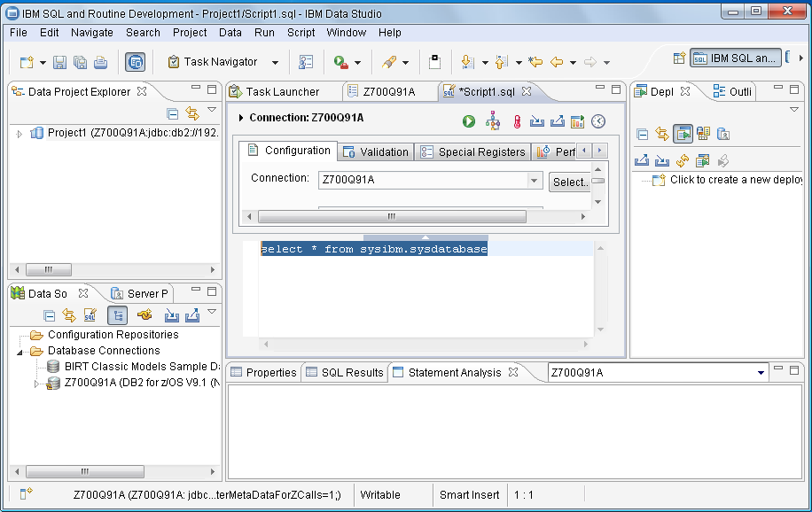Run the SQL script with green play icon
The width and height of the screenshot is (812, 512).
coord(469,121)
